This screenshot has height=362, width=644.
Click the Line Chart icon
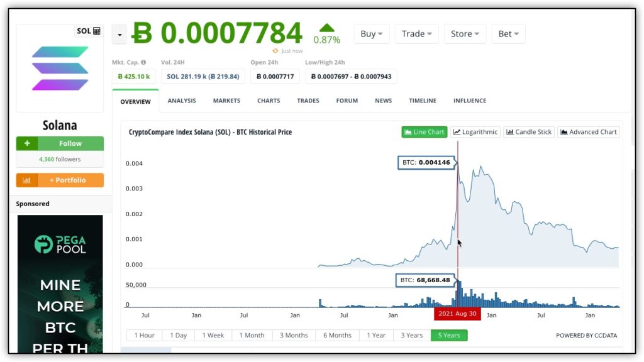click(x=408, y=132)
